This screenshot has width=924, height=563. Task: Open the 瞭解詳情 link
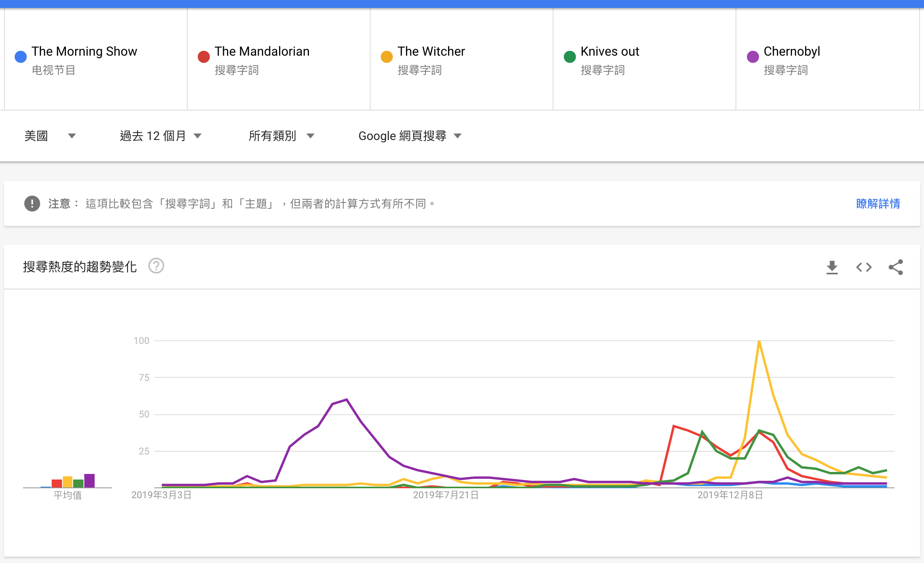(x=878, y=204)
